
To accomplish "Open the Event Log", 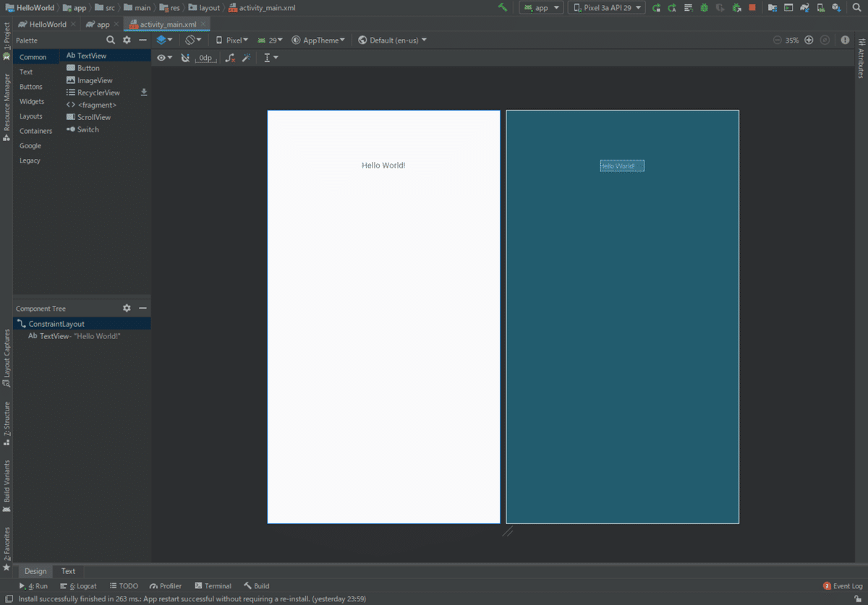I will pyautogui.click(x=843, y=586).
